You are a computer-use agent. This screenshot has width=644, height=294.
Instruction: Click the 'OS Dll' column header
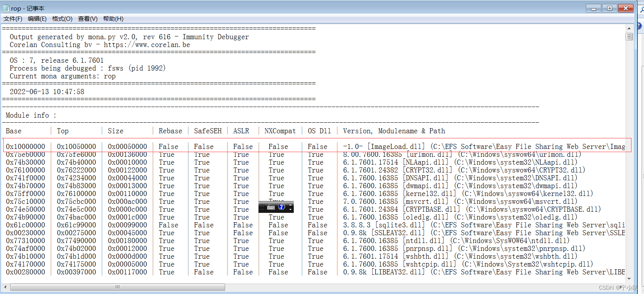pyautogui.click(x=320, y=131)
